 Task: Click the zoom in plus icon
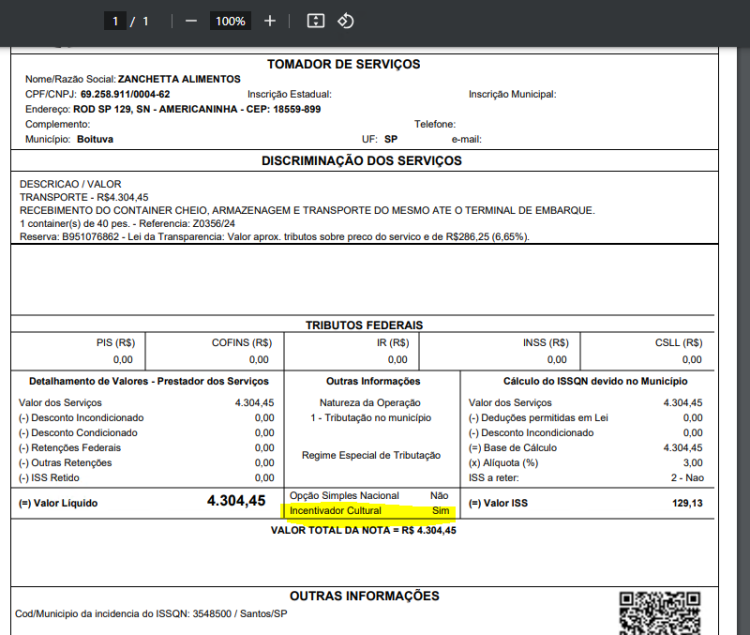270,21
